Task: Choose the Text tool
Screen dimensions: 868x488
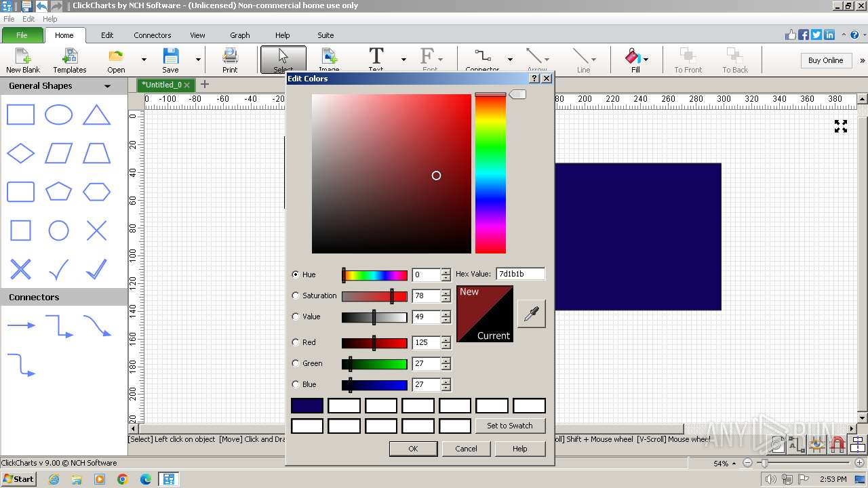Action: pyautogui.click(x=376, y=60)
